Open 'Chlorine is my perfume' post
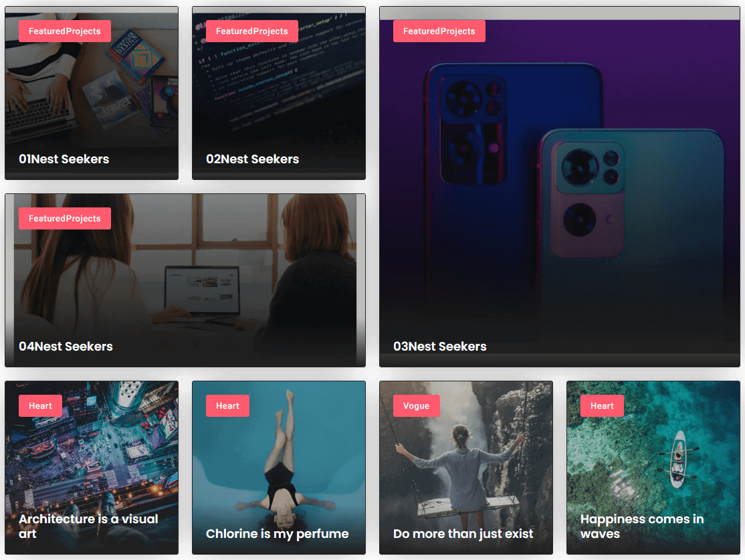This screenshot has width=745, height=560. click(x=277, y=534)
